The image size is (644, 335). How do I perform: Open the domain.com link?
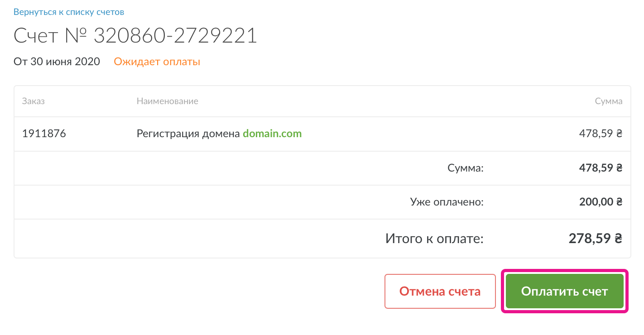[272, 134]
